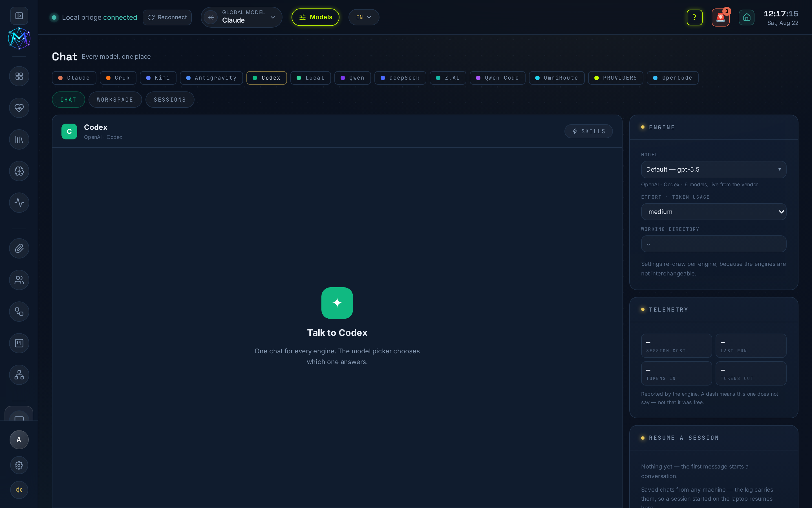
Task: Open the Model dropdown showing gpt-5.5
Action: 714,169
